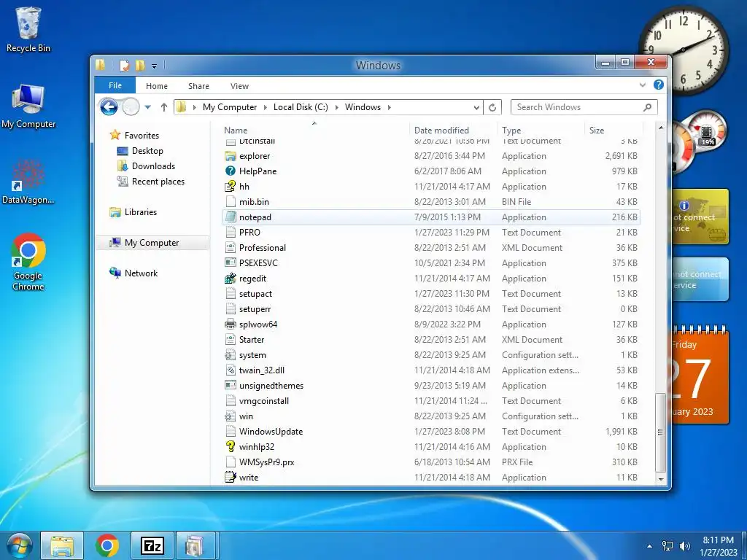The height and width of the screenshot is (560, 747).
Task: Select the HelpPane application icon
Action: click(x=231, y=171)
